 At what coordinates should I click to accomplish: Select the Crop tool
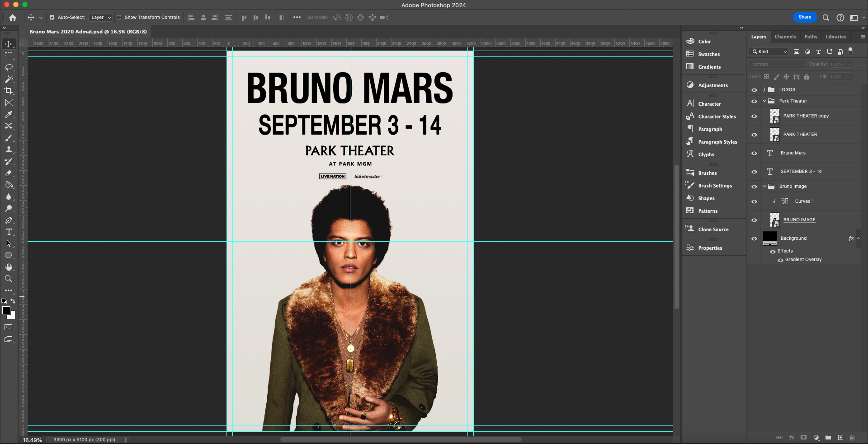pyautogui.click(x=9, y=91)
